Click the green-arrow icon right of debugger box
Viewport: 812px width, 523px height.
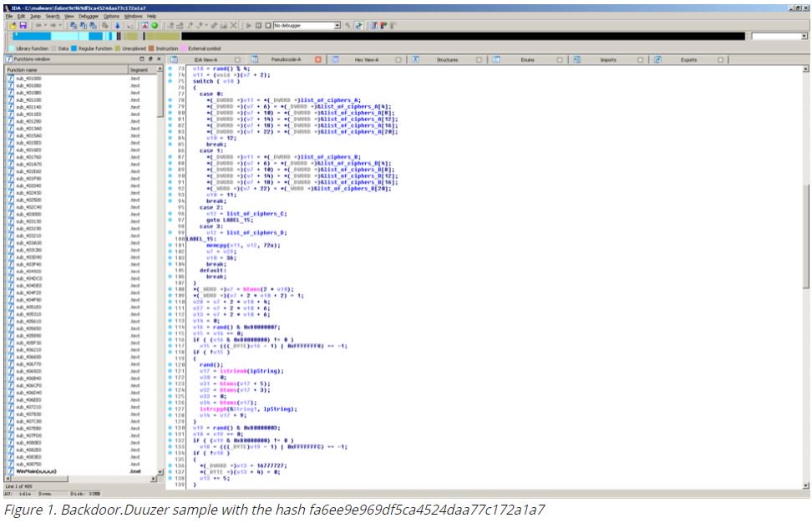click(358, 25)
